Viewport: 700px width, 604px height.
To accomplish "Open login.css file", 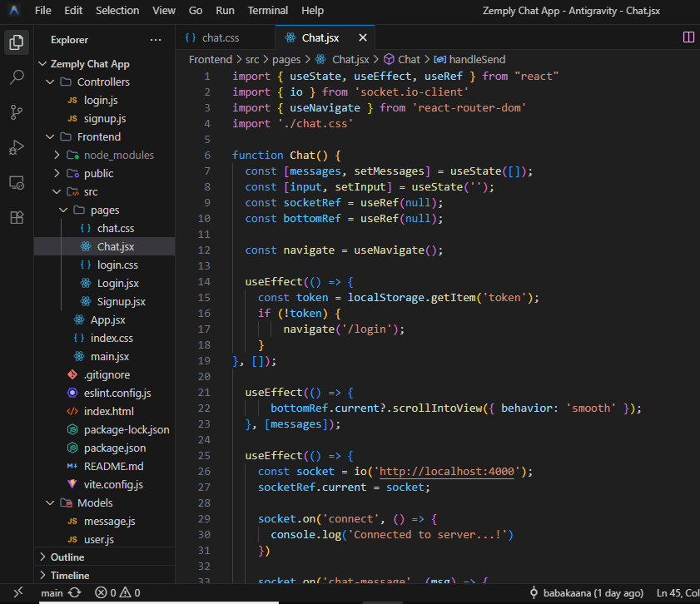I will [x=105, y=265].
